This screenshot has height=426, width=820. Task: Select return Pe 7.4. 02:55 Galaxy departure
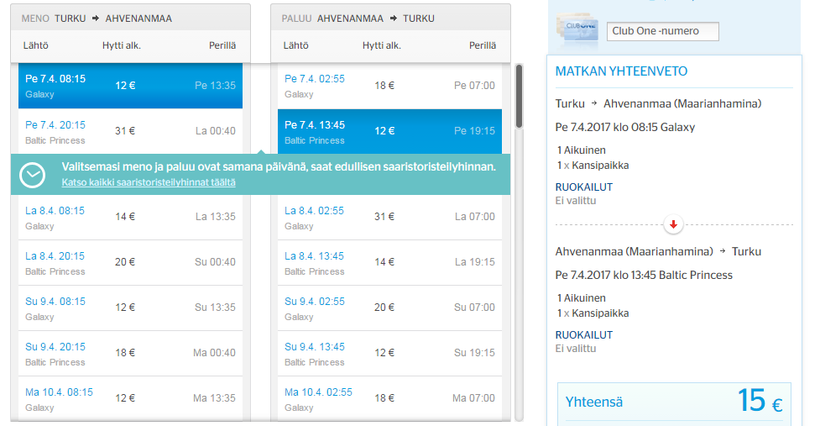click(390, 85)
